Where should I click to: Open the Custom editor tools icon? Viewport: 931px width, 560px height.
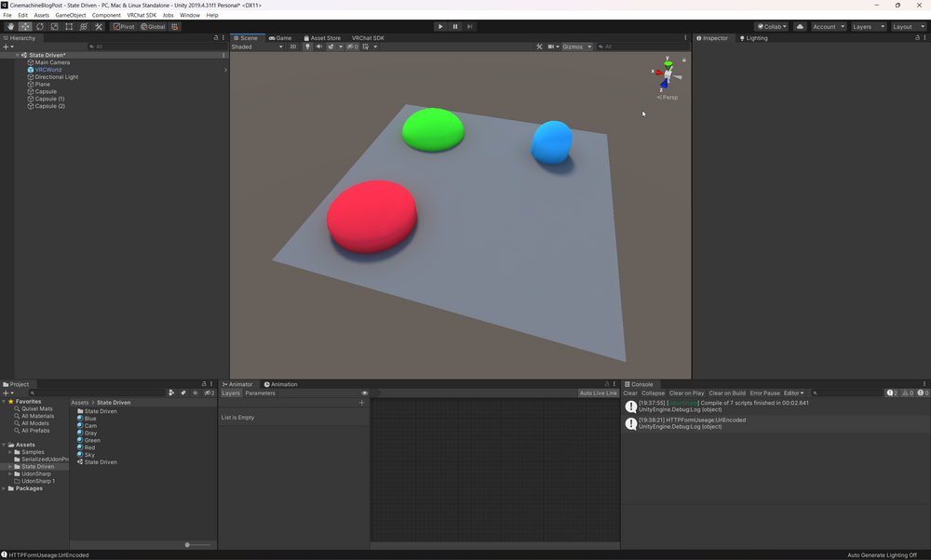pyautogui.click(x=98, y=26)
